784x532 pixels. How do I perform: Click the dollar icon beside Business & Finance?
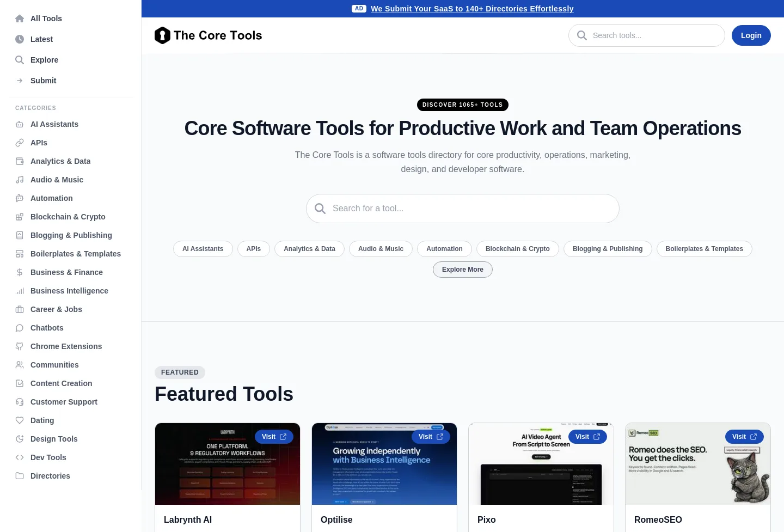coord(20,272)
